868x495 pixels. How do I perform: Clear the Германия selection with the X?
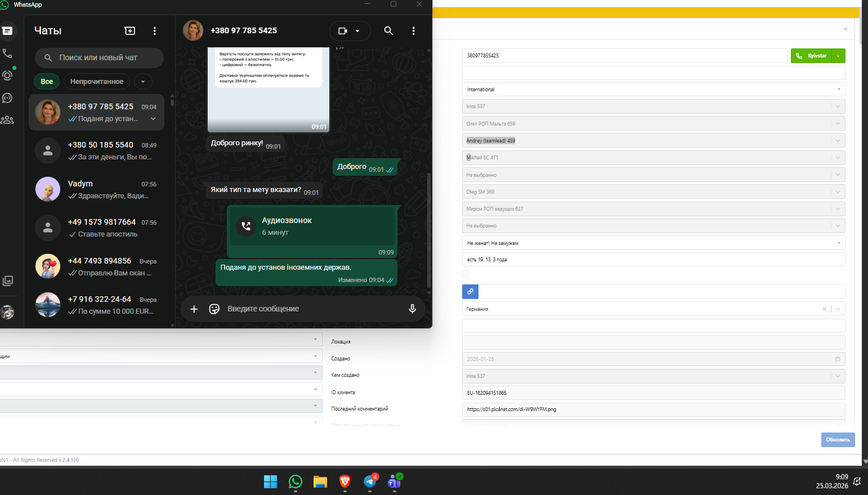tap(824, 309)
